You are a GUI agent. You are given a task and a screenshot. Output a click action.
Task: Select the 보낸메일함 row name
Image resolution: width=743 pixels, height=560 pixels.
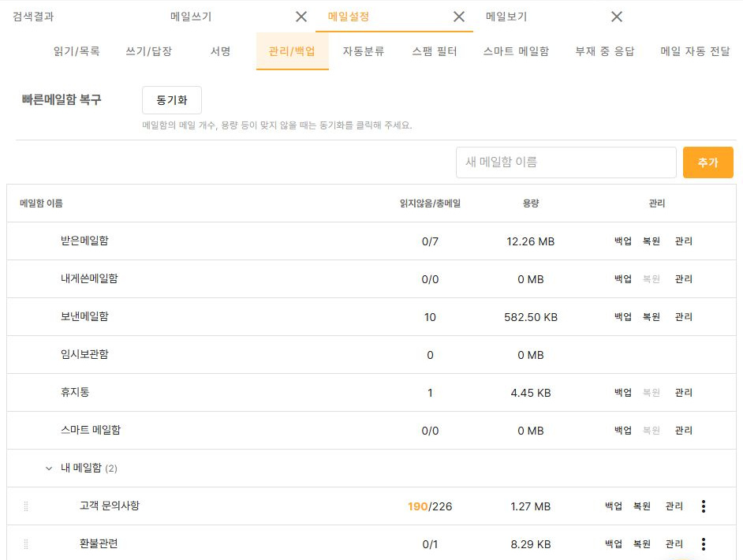click(84, 316)
